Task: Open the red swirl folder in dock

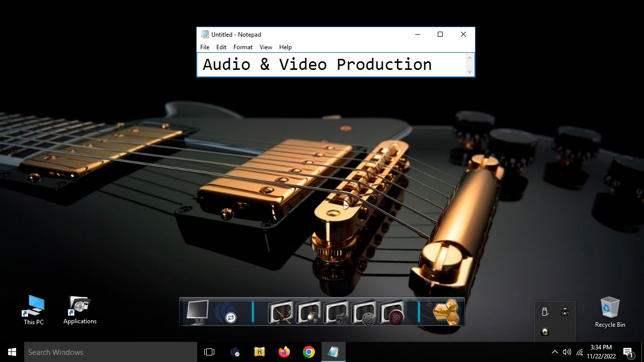Action: point(392,312)
